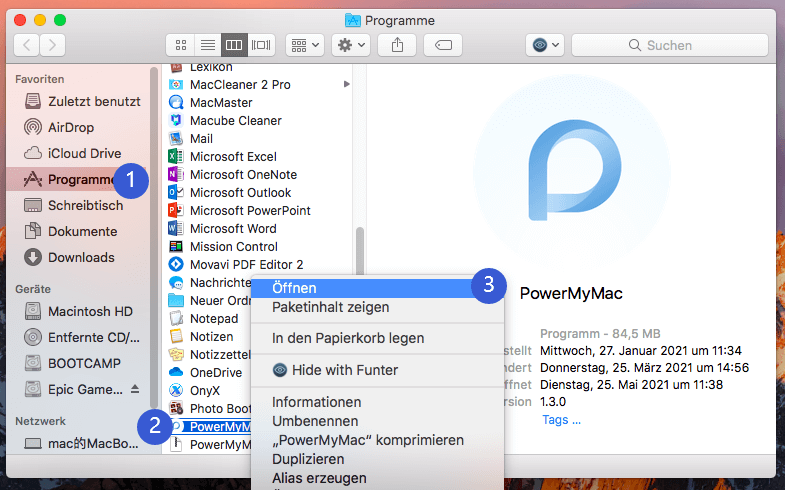Choose Paketinhalt zeigen in context menu

coord(376,307)
